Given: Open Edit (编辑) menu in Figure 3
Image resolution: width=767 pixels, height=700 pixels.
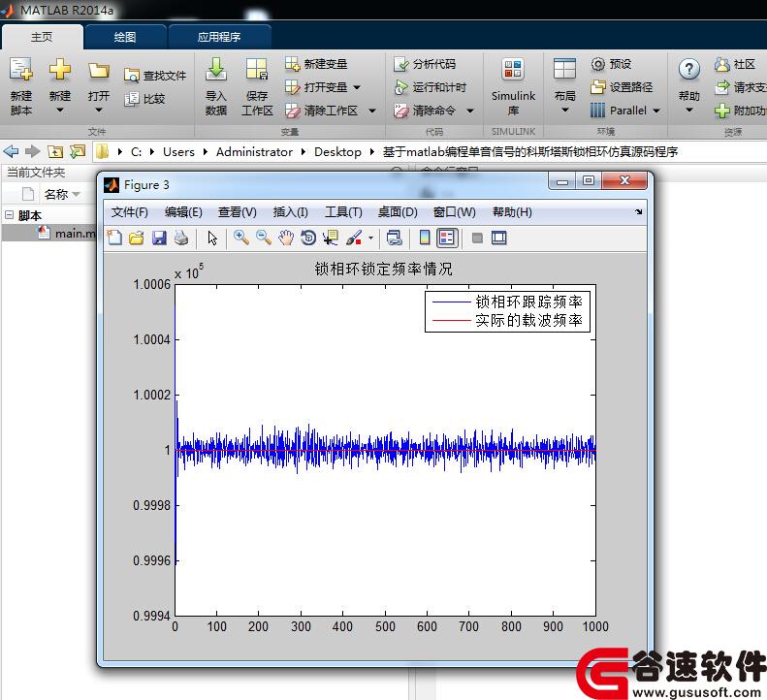Looking at the screenshot, I should point(183,212).
